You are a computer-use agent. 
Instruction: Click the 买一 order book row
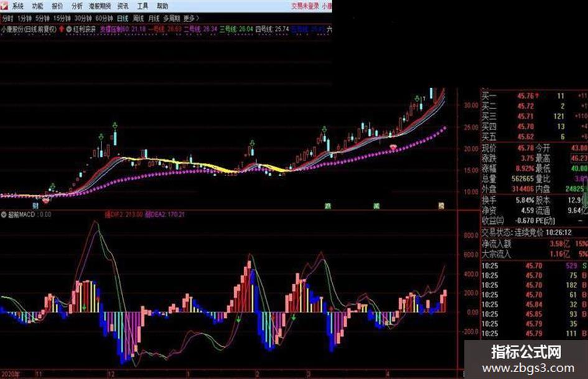tap(534, 96)
